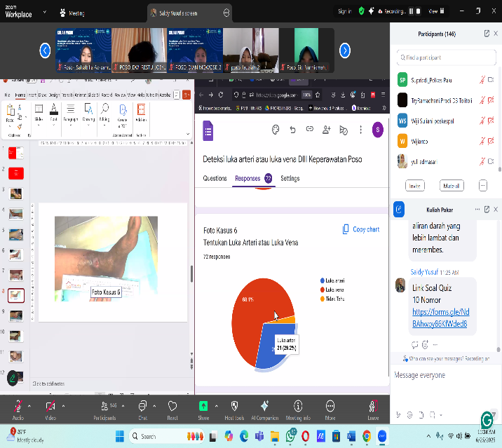This screenshot has width=502, height=448.
Task: Pause the Zoom recording
Action: 411,11
